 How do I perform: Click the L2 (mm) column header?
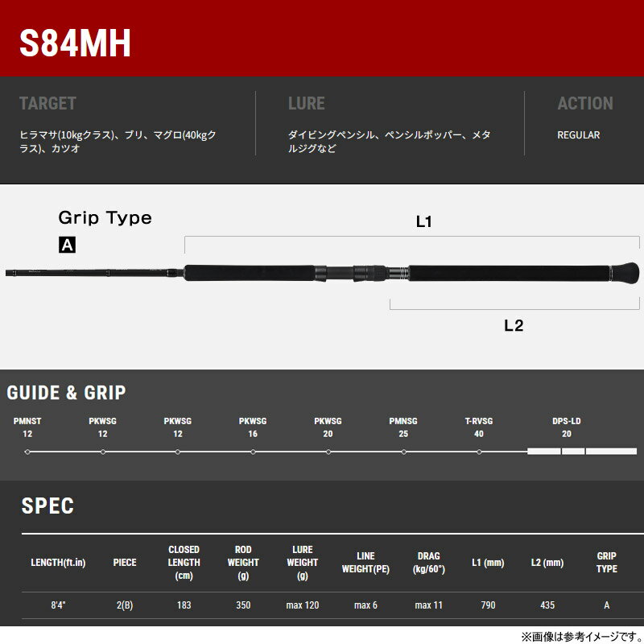coord(547,562)
